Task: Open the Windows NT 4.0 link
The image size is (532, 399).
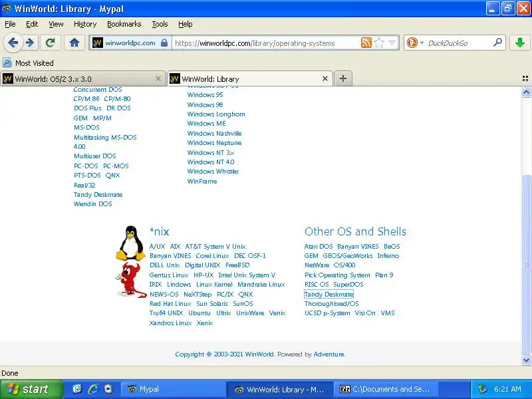Action: pos(211,162)
